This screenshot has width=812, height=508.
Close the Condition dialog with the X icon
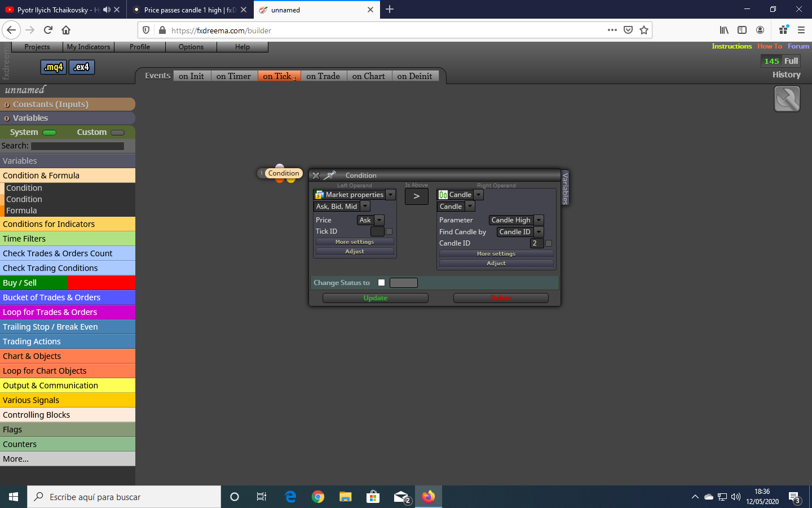[x=316, y=176]
